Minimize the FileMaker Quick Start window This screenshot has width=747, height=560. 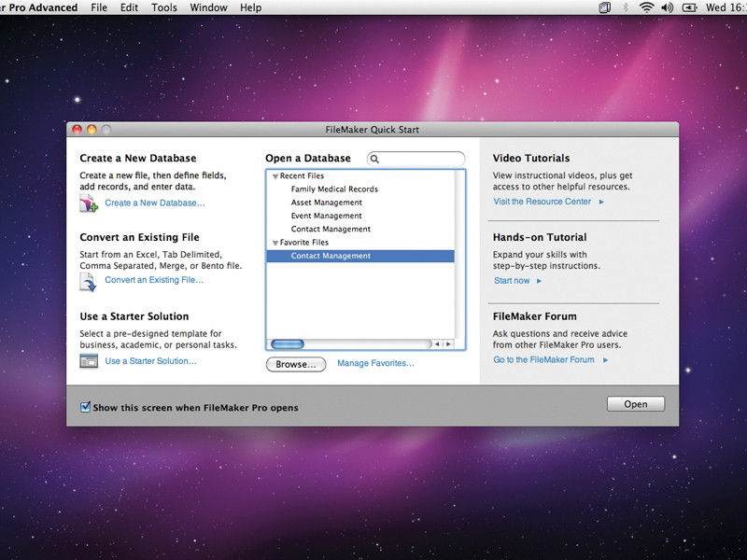(92, 130)
